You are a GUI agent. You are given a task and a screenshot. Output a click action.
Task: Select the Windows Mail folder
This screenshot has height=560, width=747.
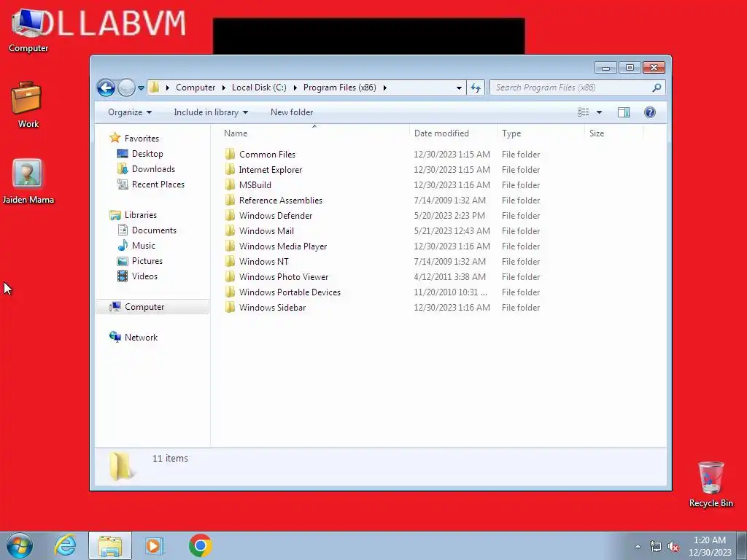click(266, 231)
